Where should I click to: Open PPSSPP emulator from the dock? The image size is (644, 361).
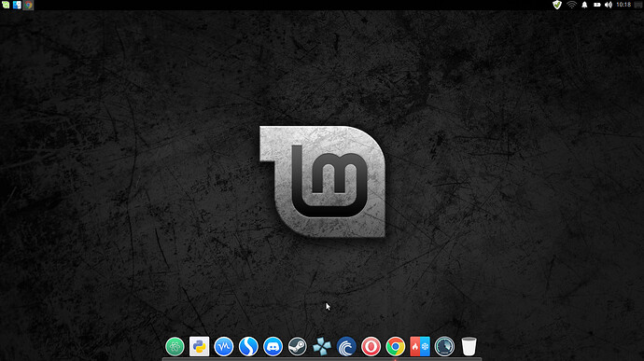[322, 347]
